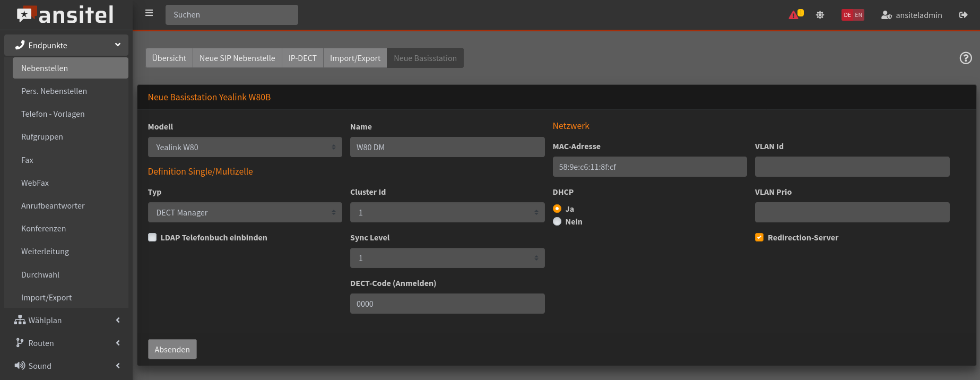This screenshot has width=980, height=380.
Task: Enable LDAP Telefonbuch einbinden checkbox
Action: [153, 238]
